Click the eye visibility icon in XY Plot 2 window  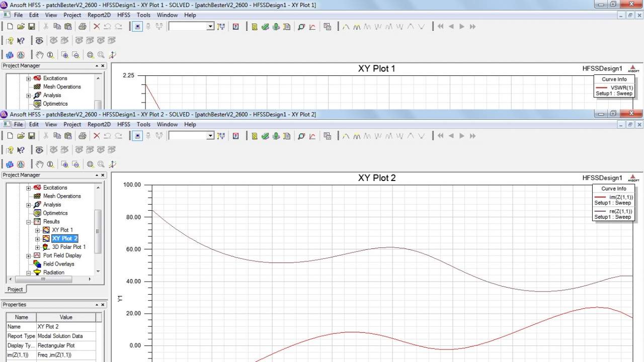point(39,150)
